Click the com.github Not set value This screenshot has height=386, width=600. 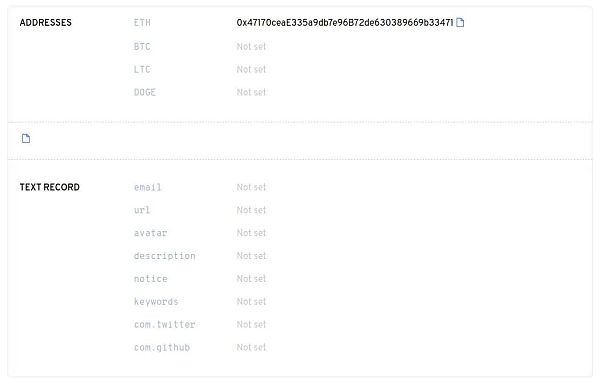(x=251, y=347)
